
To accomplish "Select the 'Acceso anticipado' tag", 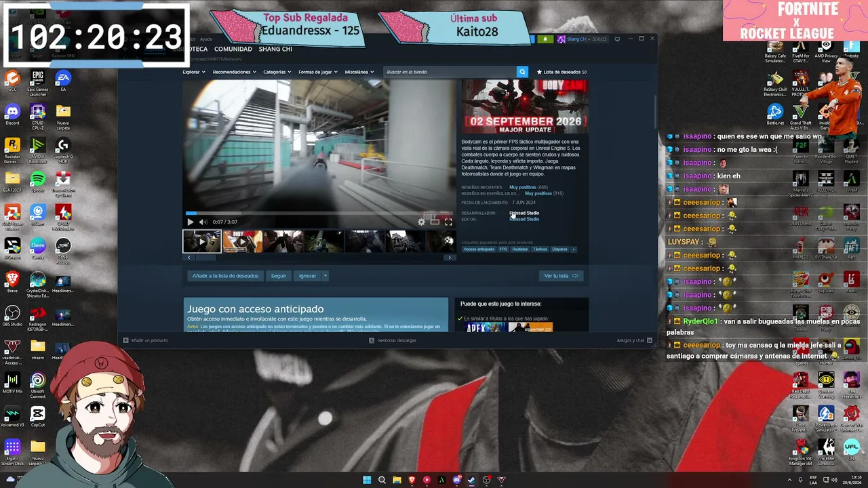I will pyautogui.click(x=479, y=249).
